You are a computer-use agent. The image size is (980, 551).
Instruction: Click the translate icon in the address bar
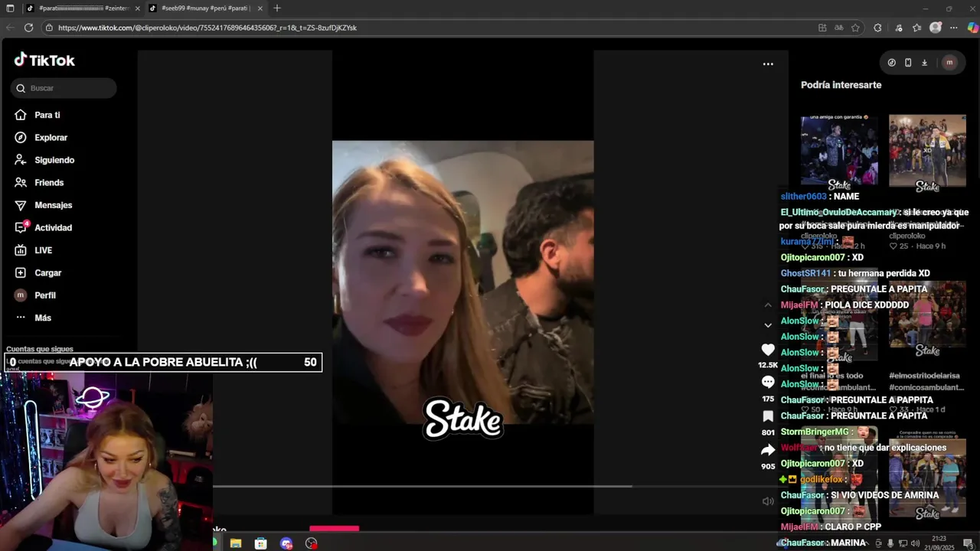[x=839, y=28]
